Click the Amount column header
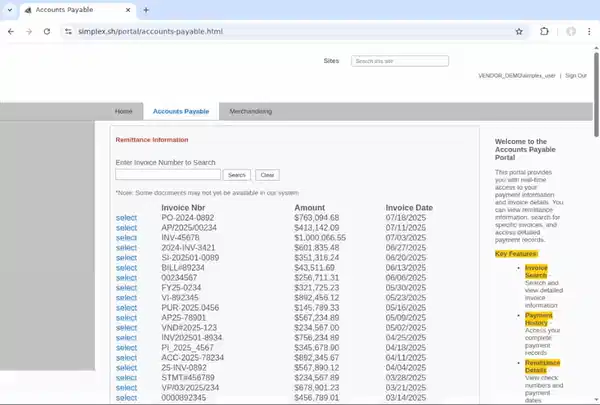600x405 pixels. point(310,207)
